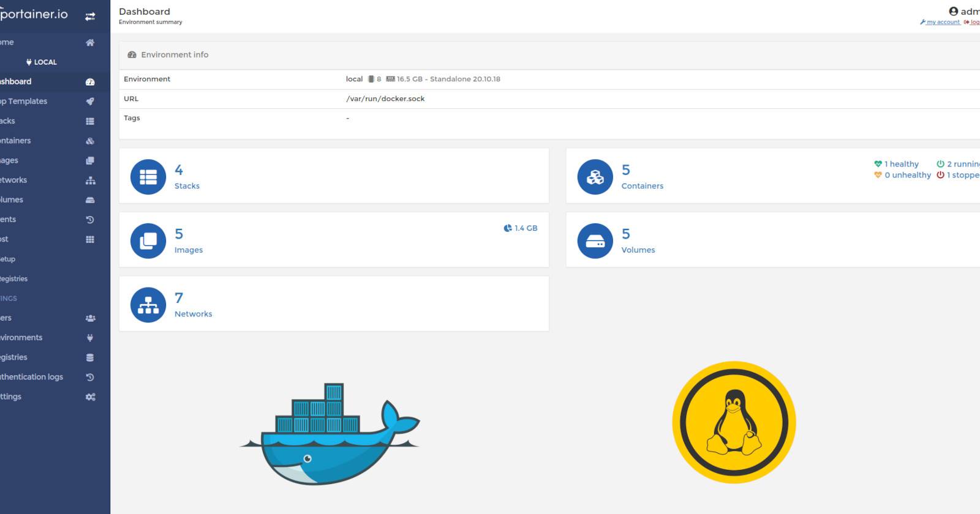Collapse the sidebar using the arrows icon
This screenshot has width=980, height=514.
(90, 17)
